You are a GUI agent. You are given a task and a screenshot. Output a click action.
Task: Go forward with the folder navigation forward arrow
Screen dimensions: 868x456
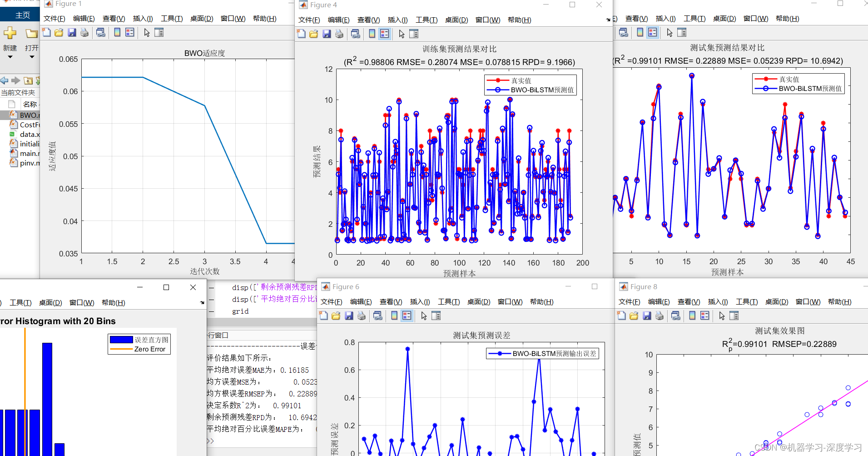(x=16, y=80)
